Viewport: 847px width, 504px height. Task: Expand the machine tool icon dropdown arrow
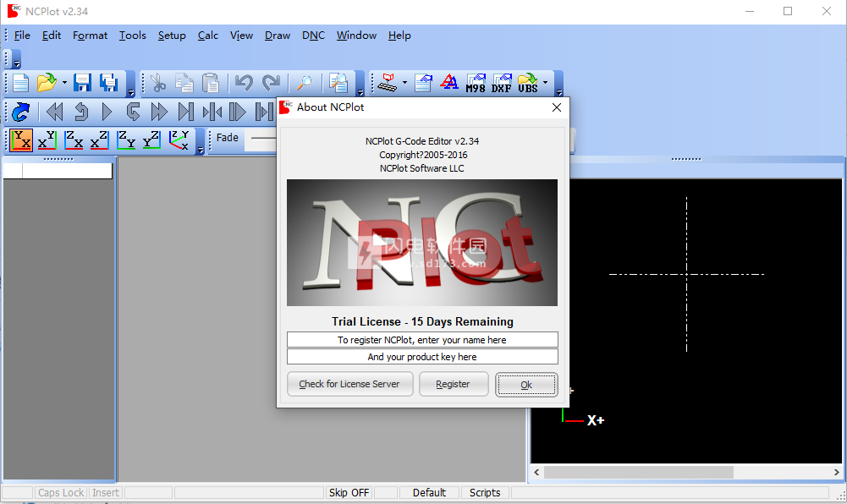(x=404, y=83)
